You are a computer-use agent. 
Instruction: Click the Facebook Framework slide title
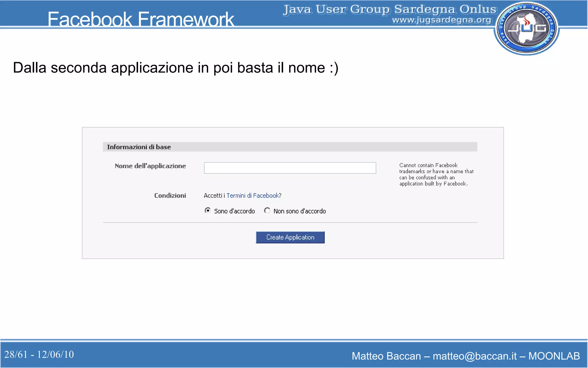coord(141,19)
